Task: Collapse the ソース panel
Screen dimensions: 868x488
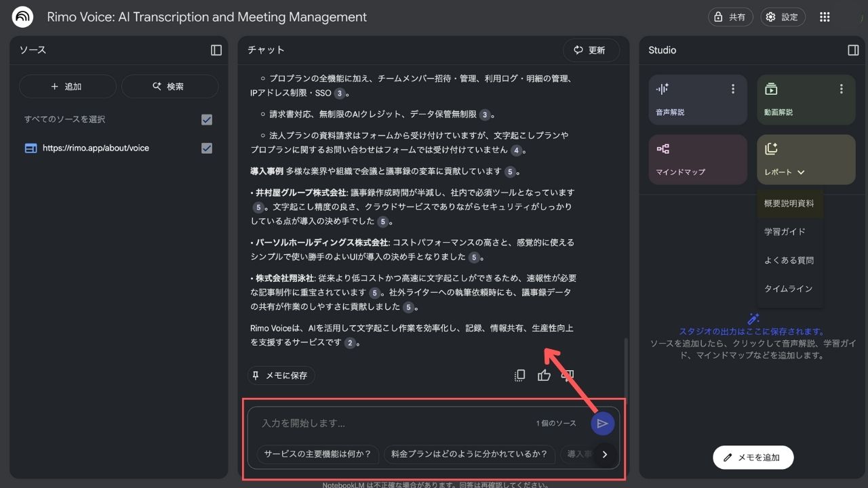Action: coord(216,50)
